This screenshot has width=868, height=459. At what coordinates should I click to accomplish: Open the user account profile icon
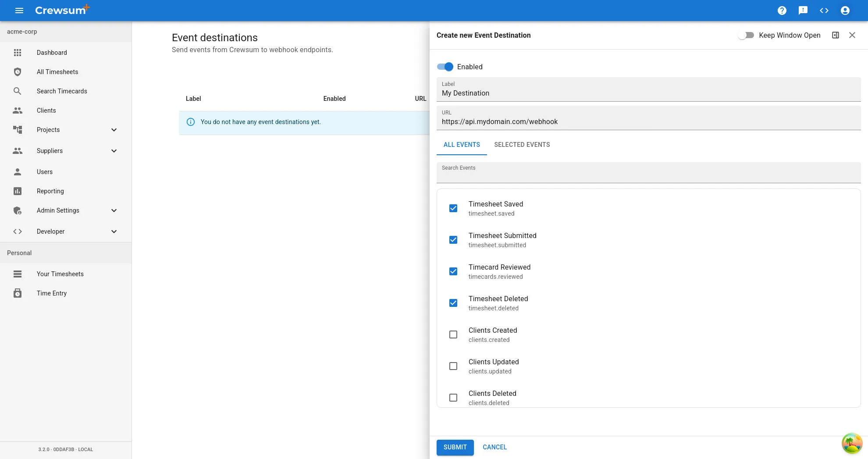pos(845,11)
